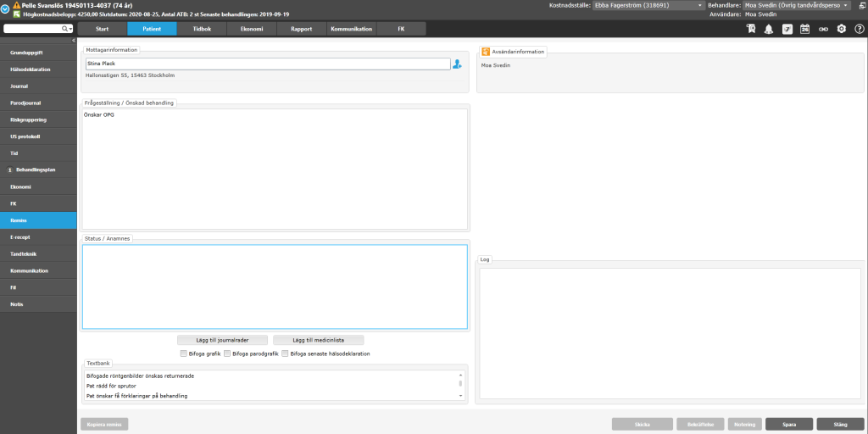Image resolution: width=868 pixels, height=434 pixels.
Task: Open the Kommunikation top tab
Action: pyautogui.click(x=352, y=29)
